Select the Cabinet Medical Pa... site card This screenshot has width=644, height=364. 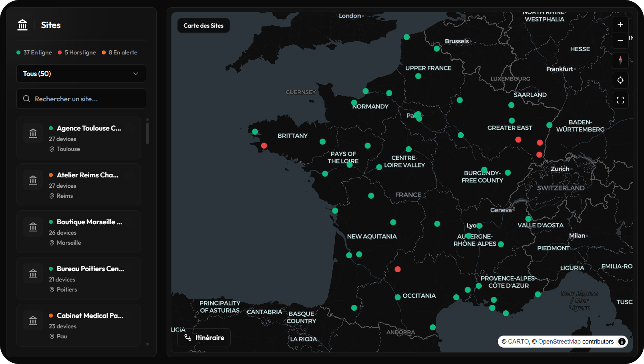point(78,325)
